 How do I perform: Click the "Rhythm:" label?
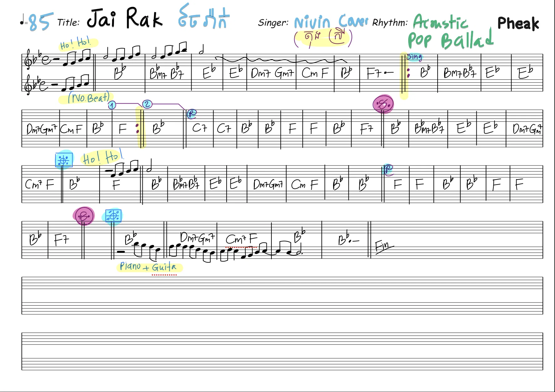390,23
